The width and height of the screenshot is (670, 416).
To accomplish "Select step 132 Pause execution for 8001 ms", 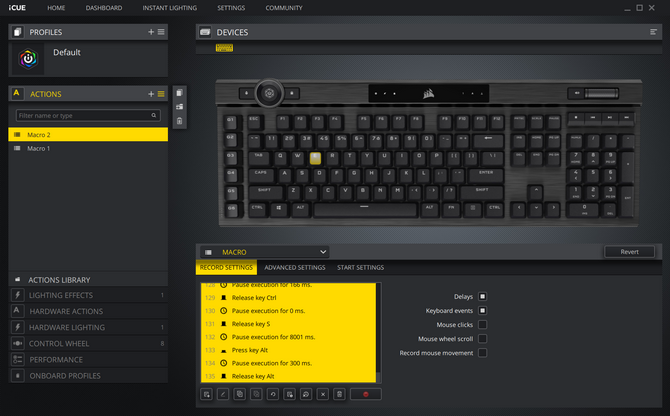I will coord(288,337).
